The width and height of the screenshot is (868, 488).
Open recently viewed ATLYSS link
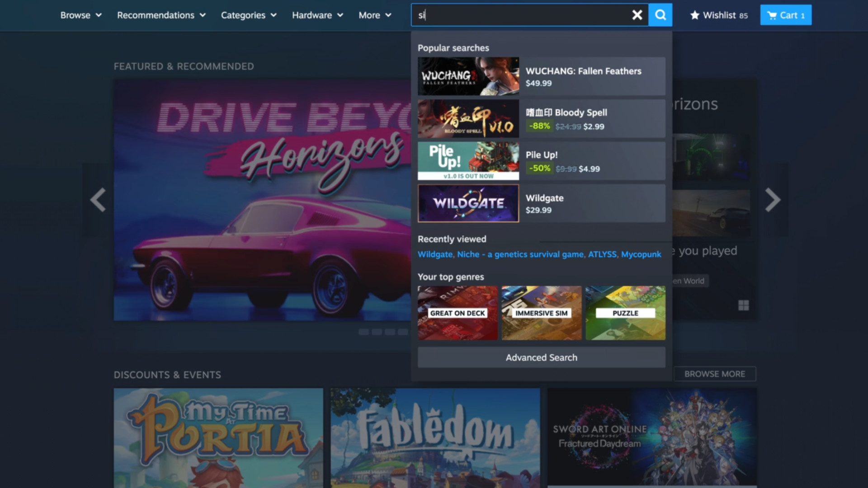click(602, 254)
